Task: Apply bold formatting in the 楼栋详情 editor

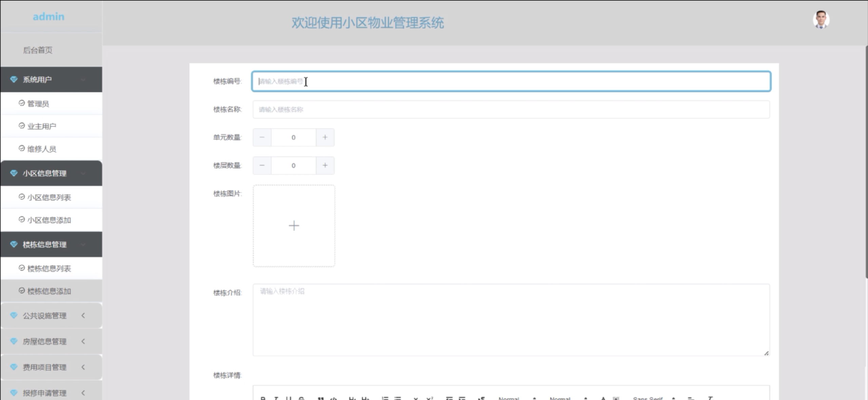Action: [x=262, y=397]
